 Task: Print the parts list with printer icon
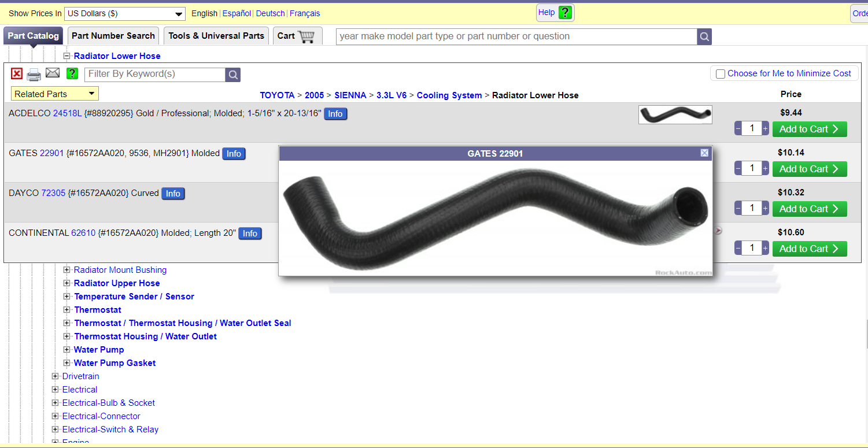[34, 74]
